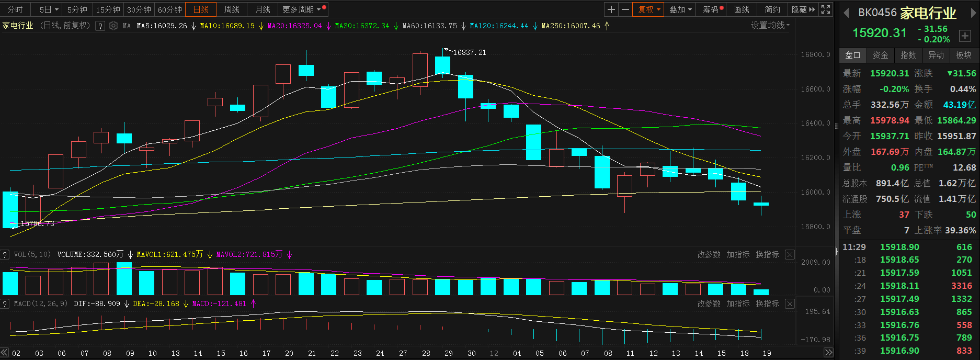This screenshot has width=980, height=360.
Task: Go to next sector with right arrow
Action: (x=973, y=13)
